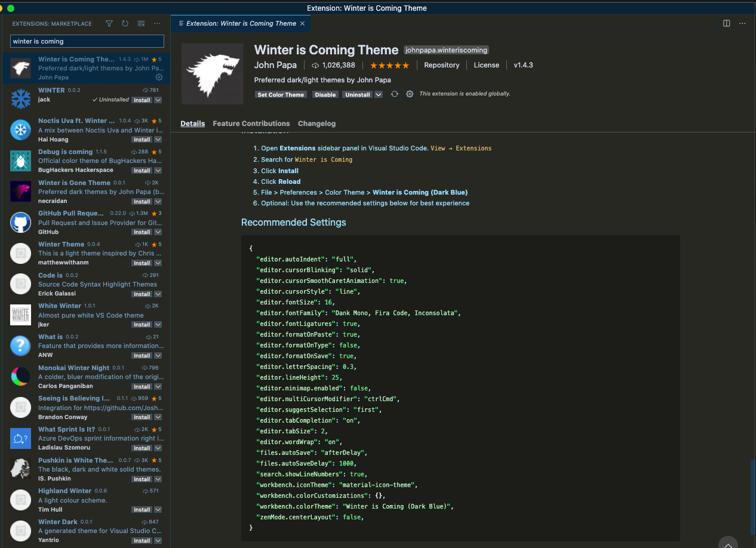Click the Winter is Coming wolf logo

coord(212,73)
